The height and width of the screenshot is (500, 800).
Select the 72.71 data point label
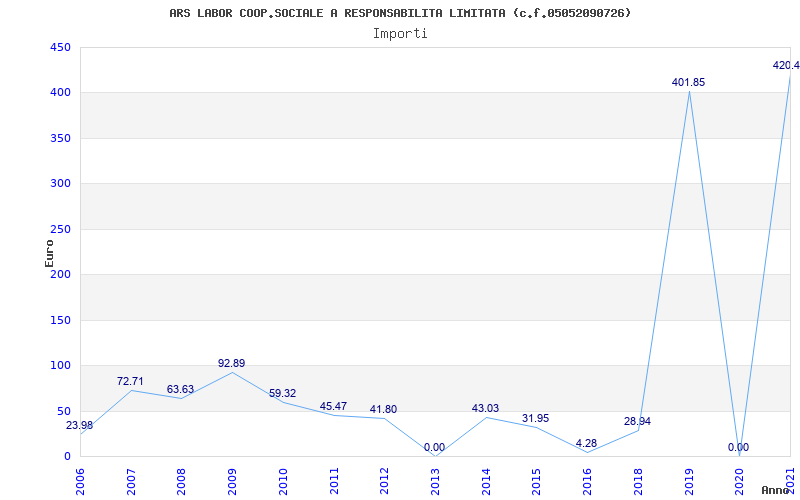130,381
